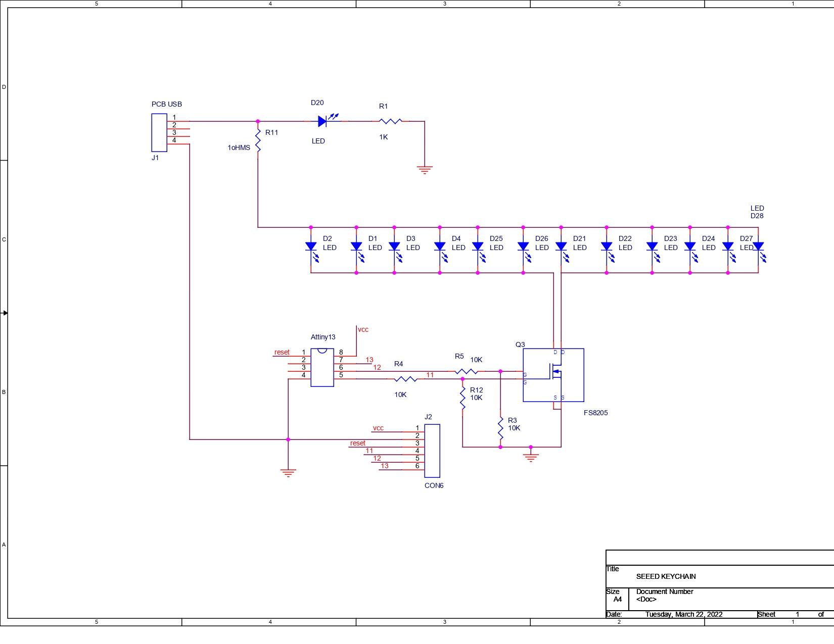Viewport: 834px width, 644px height.
Task: Click ground symbol below resistor R1
Action: click(x=425, y=170)
